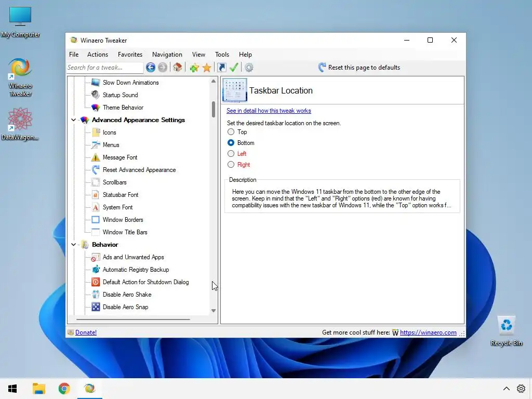Select the Recycle Bin desktop icon

(506, 331)
